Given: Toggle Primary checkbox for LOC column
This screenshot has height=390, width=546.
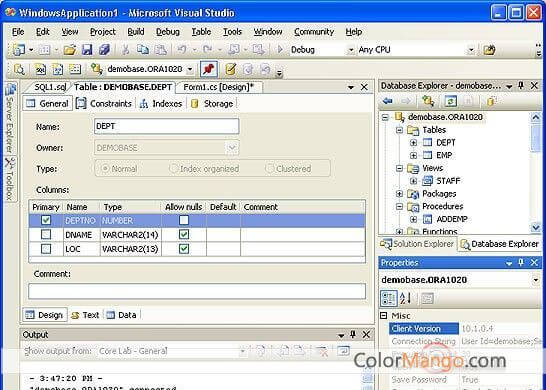Looking at the screenshot, I should point(46,249).
